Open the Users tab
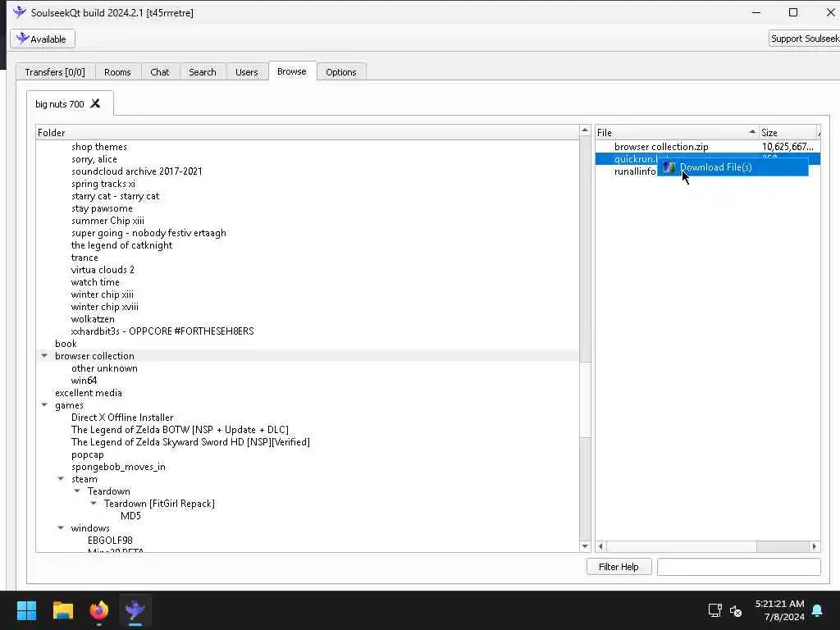840x630 pixels. point(246,72)
